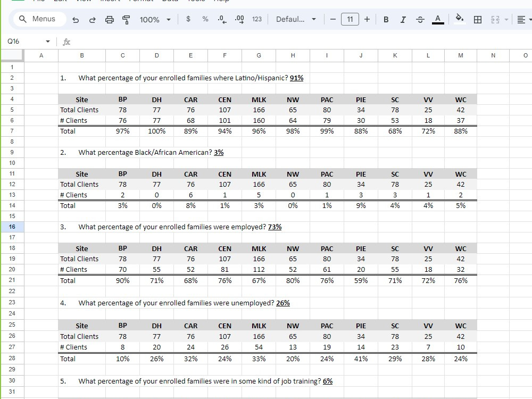Click the 54 cell in row 27
Screen dimensions: 532x399
tap(259, 347)
